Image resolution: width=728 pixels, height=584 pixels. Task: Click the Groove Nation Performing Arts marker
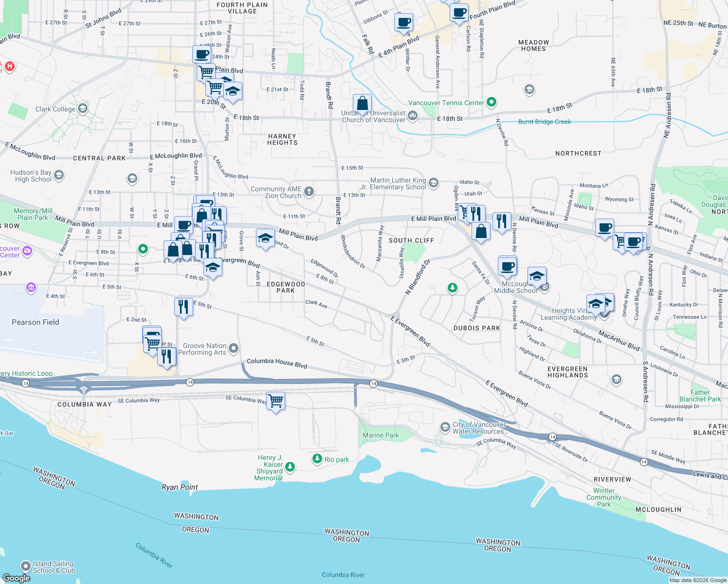click(x=233, y=349)
